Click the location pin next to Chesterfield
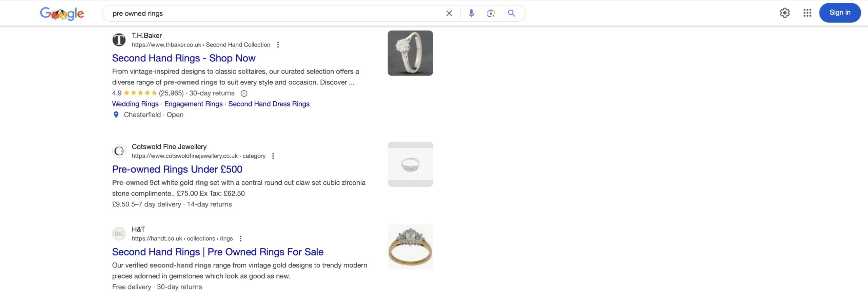 pyautogui.click(x=116, y=115)
